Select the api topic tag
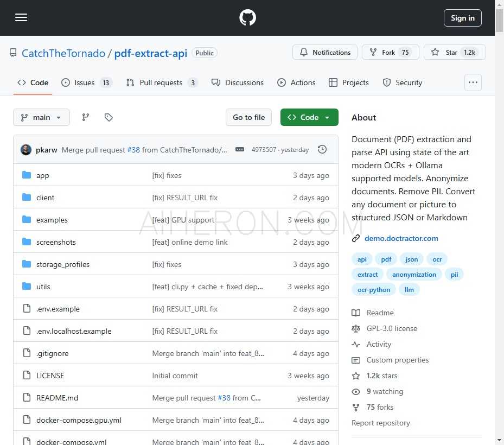The height and width of the screenshot is (445, 504). (362, 259)
